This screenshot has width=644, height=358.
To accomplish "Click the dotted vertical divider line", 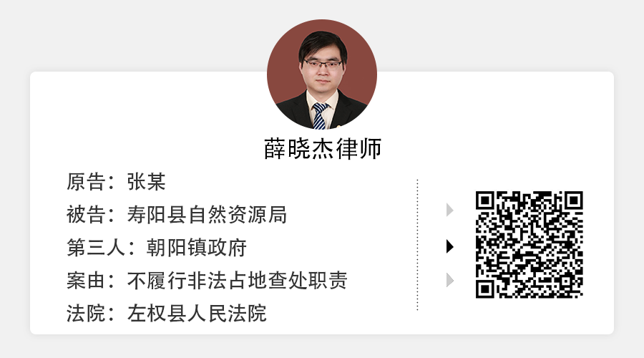I will [x=417, y=245].
